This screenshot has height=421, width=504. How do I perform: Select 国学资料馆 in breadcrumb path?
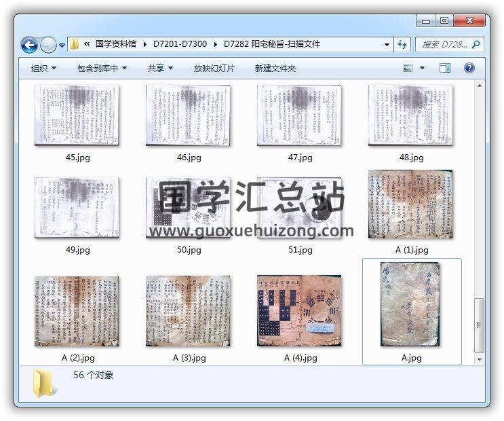(x=116, y=43)
